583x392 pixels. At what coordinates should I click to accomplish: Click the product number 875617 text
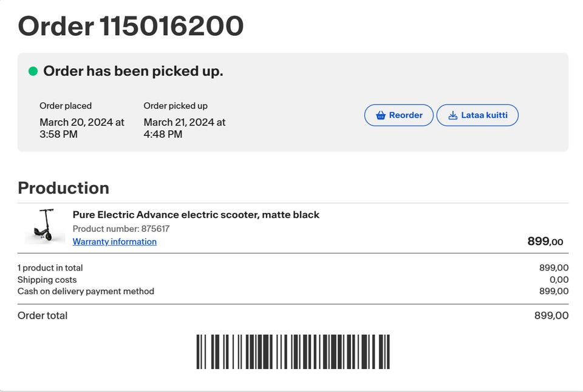(x=121, y=229)
